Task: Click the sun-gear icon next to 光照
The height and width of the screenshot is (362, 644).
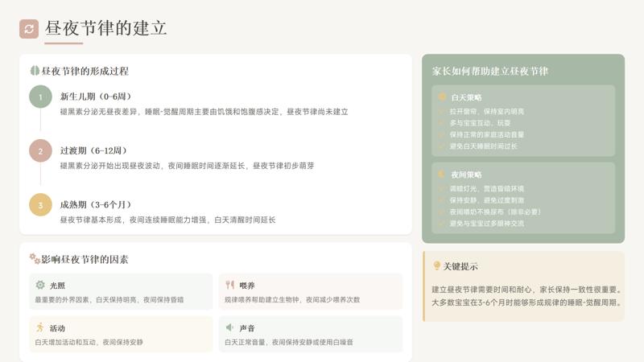Action: tap(40, 285)
